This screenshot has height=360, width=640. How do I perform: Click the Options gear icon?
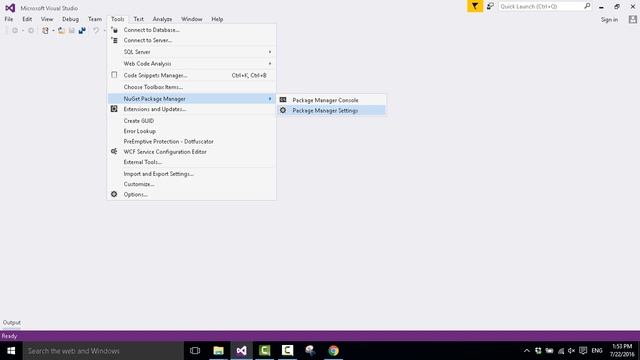tap(114, 194)
